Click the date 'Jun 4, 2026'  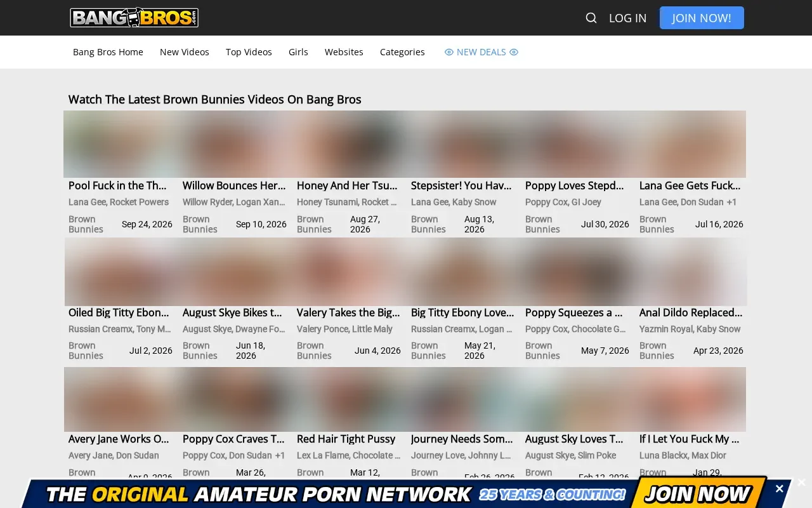377,351
